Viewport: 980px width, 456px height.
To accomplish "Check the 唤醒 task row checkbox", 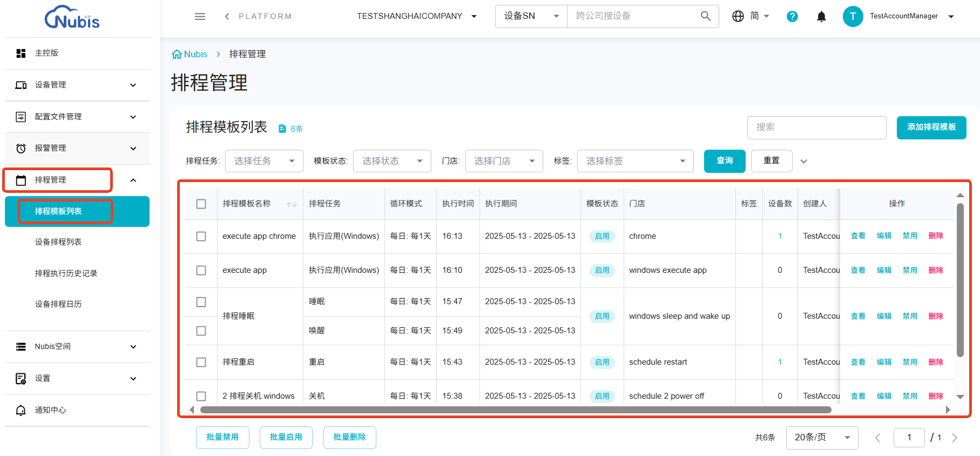I will point(201,331).
